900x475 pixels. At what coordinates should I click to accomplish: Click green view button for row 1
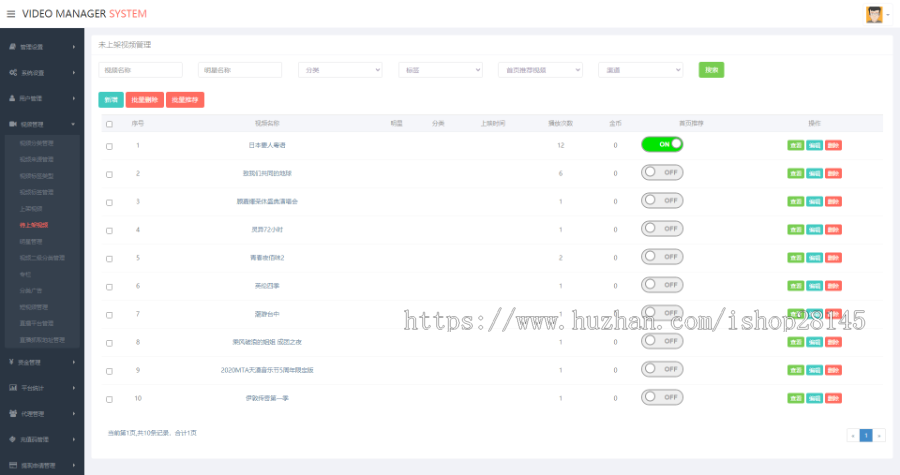click(x=796, y=145)
